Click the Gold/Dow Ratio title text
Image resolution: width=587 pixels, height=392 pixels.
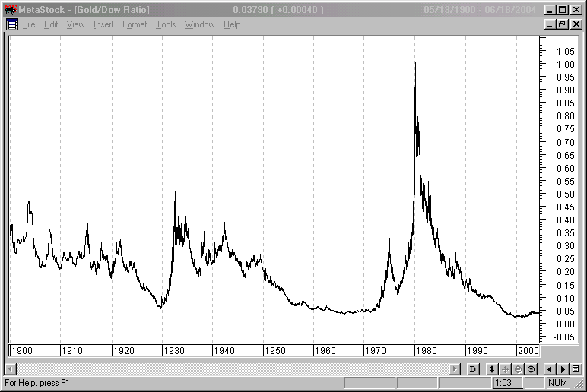[x=111, y=10]
